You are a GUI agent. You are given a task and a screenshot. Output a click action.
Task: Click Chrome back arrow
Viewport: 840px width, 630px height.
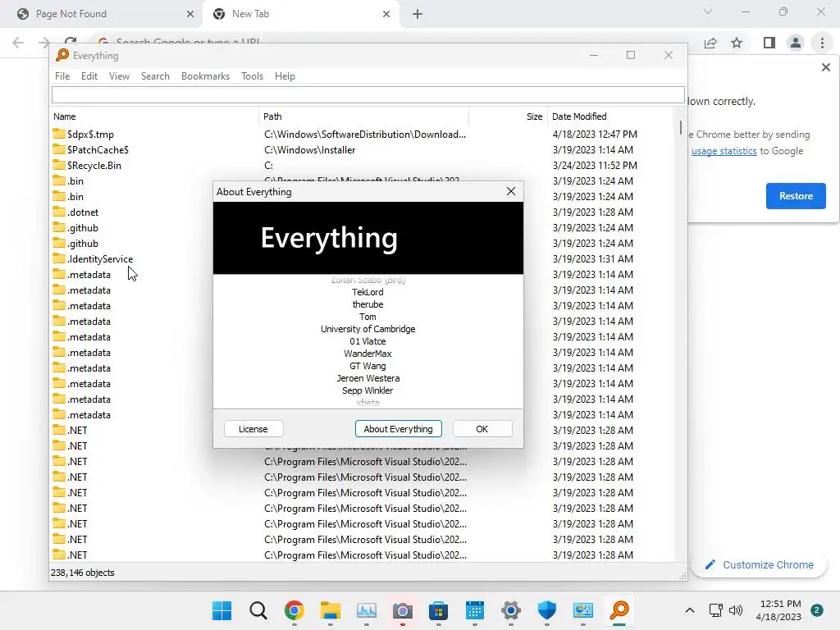18,43
